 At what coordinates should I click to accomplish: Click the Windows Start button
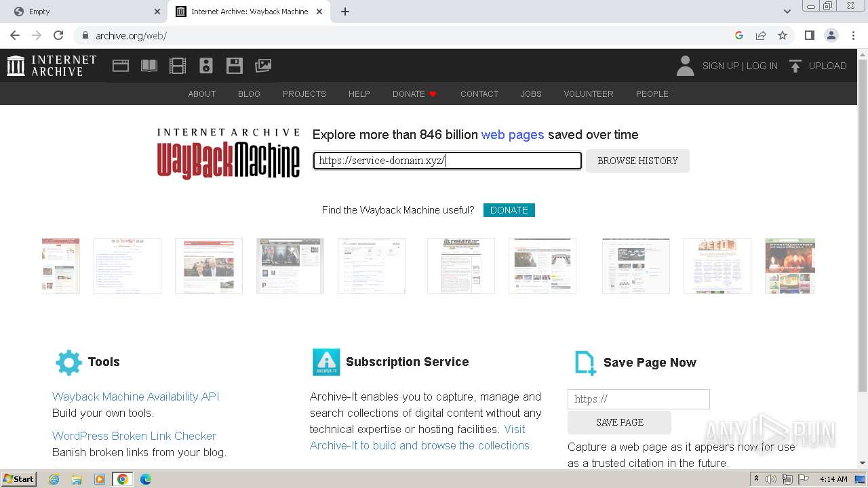point(19,479)
